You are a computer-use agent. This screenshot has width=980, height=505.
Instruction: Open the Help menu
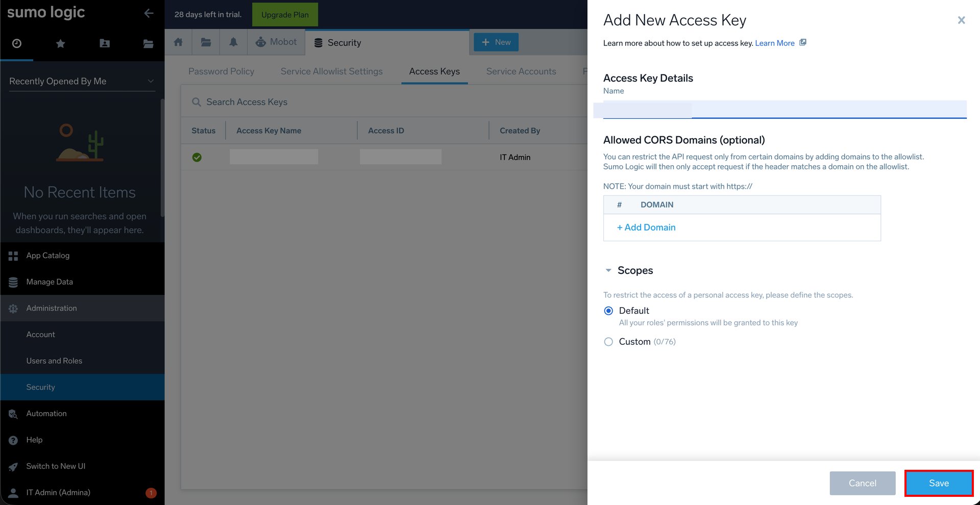pos(82,440)
